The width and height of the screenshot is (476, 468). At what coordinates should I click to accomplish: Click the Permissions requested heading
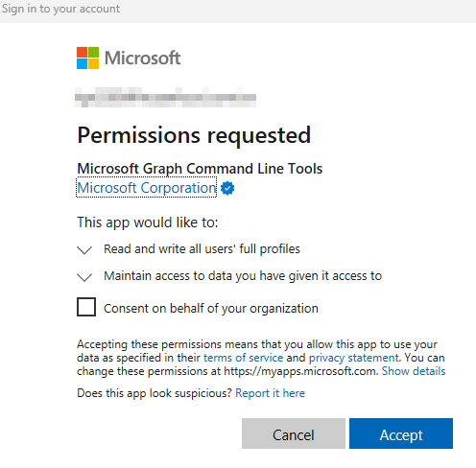pos(194,135)
